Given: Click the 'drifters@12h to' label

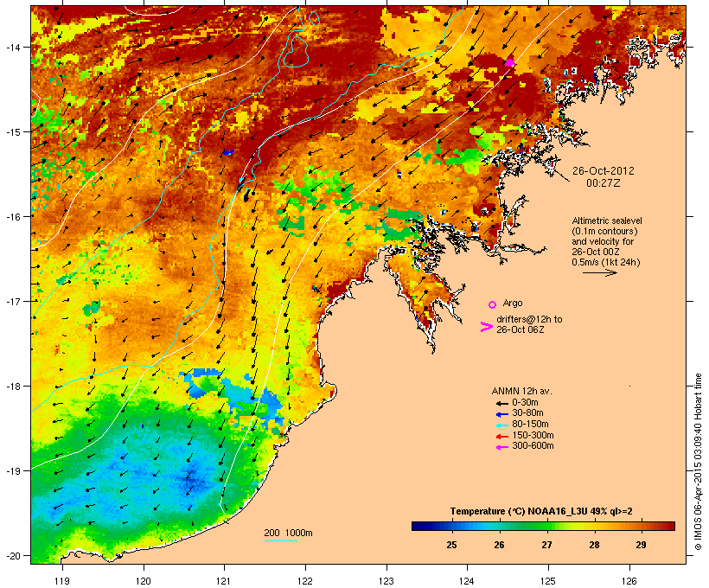Looking at the screenshot, I should coord(529,319).
